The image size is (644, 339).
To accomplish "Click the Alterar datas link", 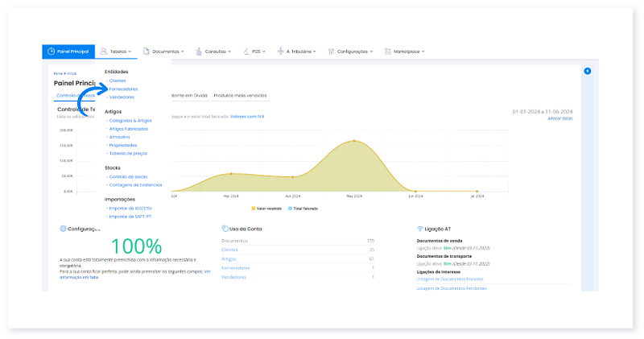I will coord(559,118).
